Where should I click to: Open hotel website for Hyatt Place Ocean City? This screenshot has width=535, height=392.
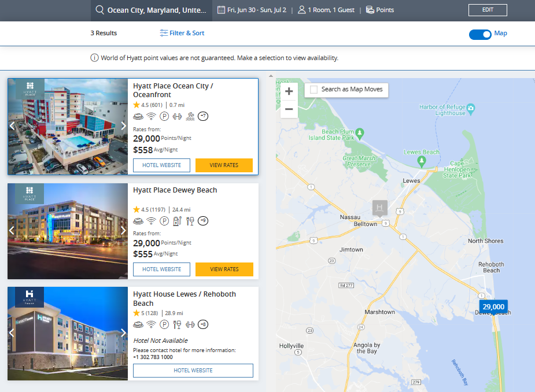coord(162,165)
